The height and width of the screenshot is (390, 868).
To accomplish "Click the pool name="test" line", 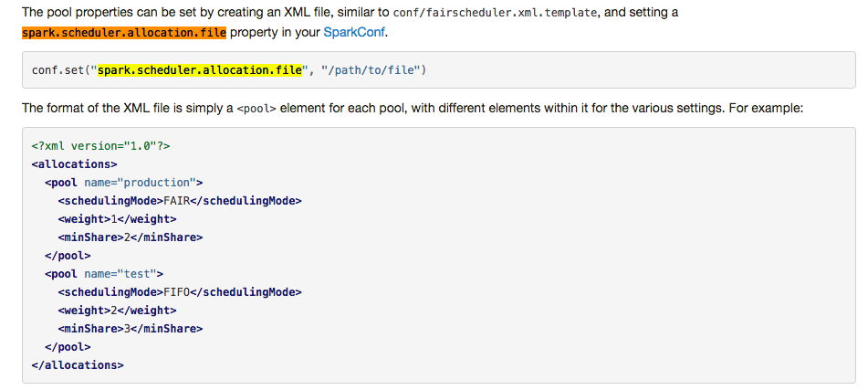I will [103, 273].
